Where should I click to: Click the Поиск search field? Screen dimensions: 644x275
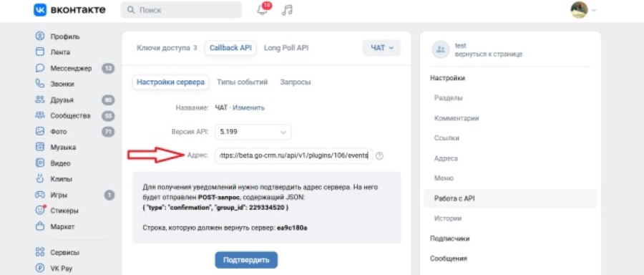click(x=181, y=10)
